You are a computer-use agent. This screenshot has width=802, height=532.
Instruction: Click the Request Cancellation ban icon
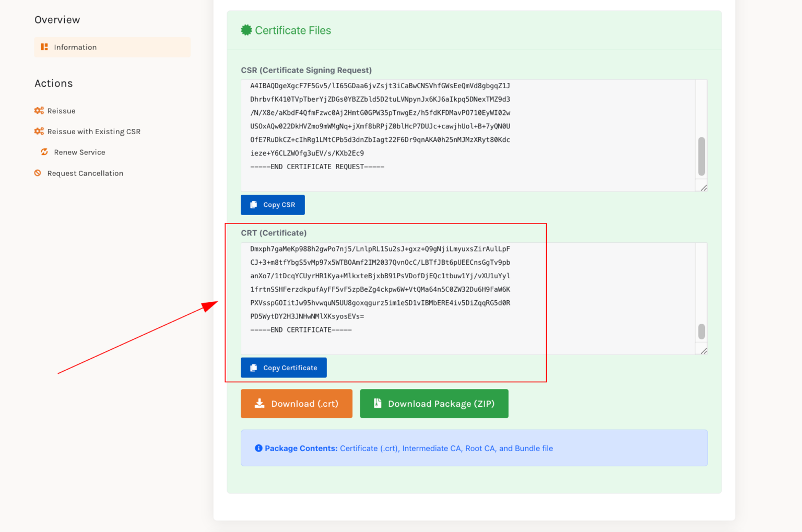pyautogui.click(x=38, y=173)
